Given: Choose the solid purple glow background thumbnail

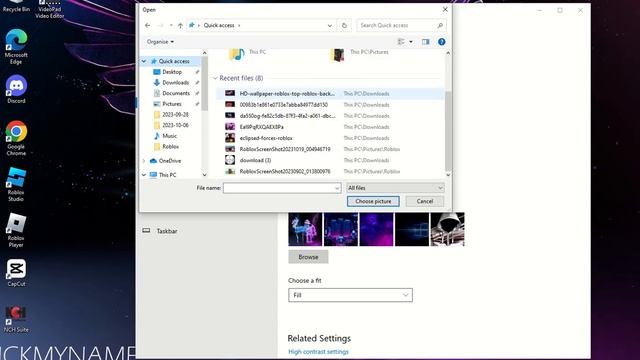Looking at the screenshot, I should 376,229.
